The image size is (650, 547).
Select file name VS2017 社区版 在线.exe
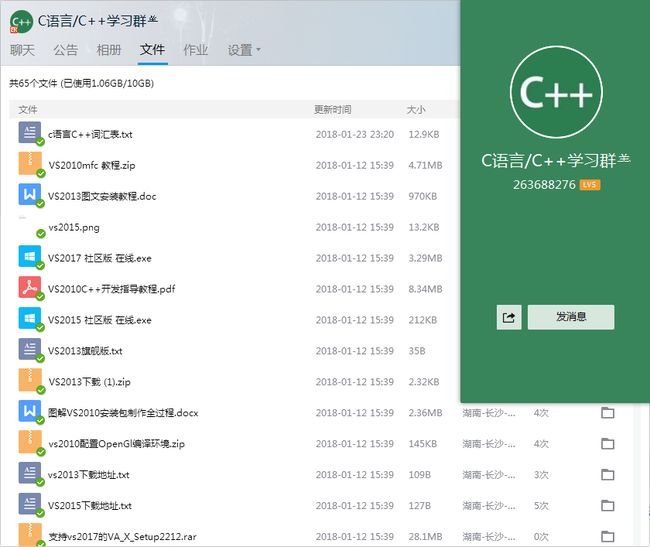click(x=99, y=258)
